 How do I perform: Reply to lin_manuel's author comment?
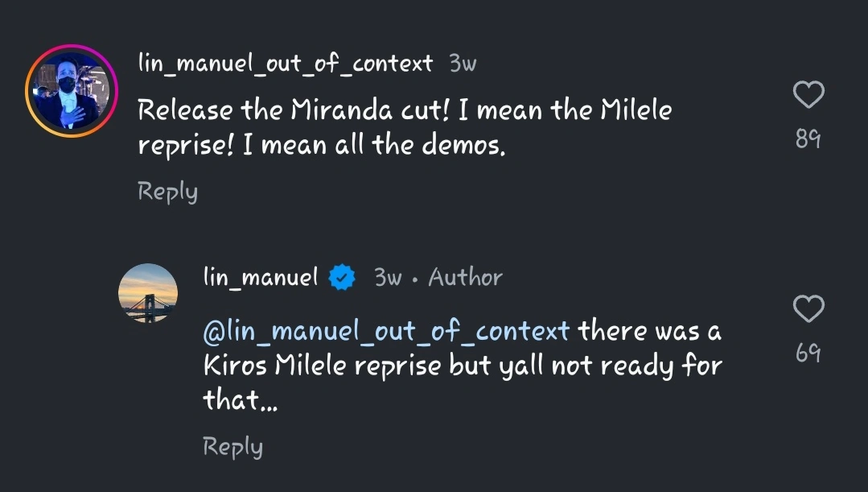click(x=232, y=447)
